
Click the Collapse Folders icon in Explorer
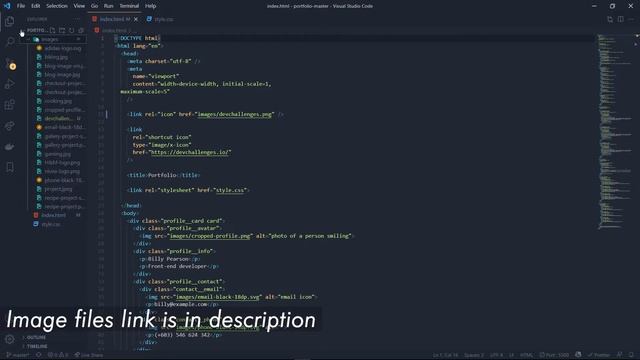click(81, 30)
